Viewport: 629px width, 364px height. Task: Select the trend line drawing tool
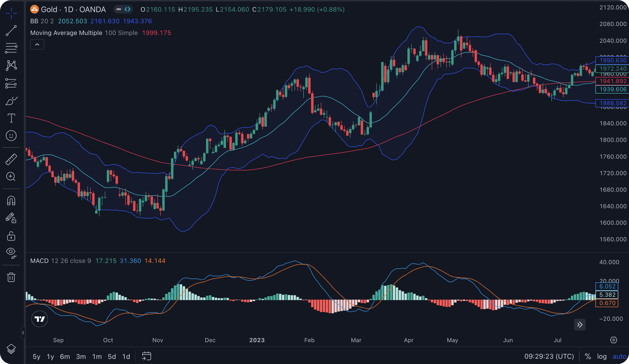click(11, 30)
